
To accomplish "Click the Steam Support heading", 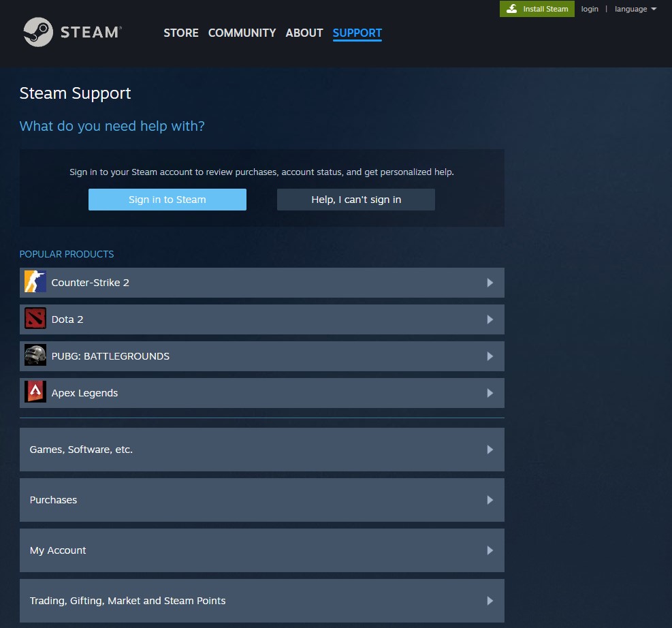I will click(75, 93).
